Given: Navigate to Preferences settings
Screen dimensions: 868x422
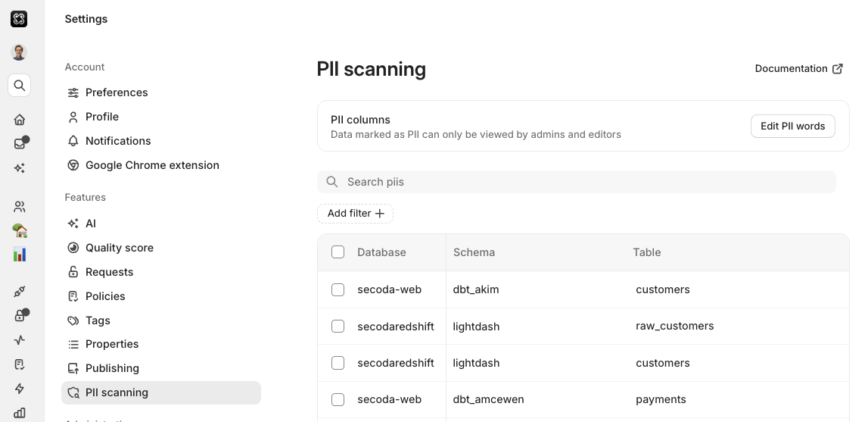Looking at the screenshot, I should [117, 92].
